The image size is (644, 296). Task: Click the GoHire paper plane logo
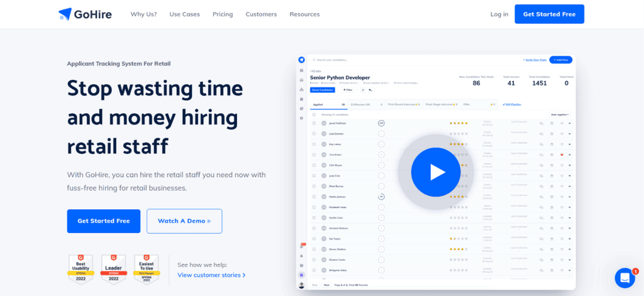coord(65,14)
